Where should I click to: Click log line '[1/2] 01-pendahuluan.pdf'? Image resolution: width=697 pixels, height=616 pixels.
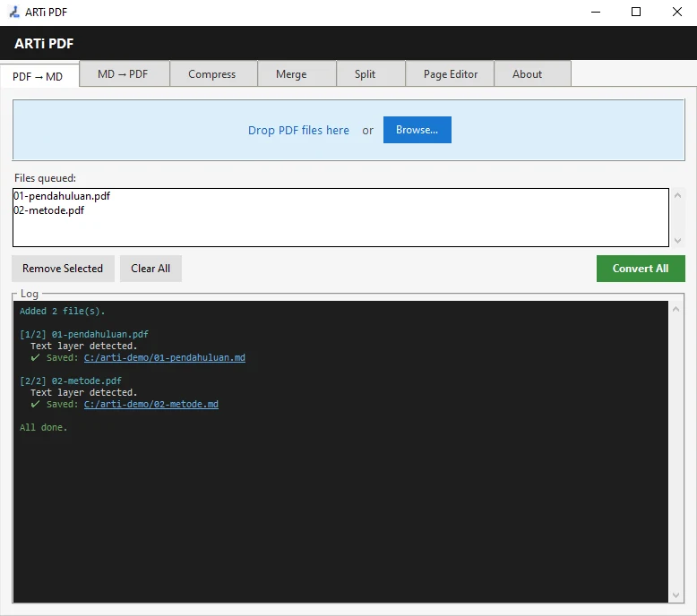tap(84, 334)
